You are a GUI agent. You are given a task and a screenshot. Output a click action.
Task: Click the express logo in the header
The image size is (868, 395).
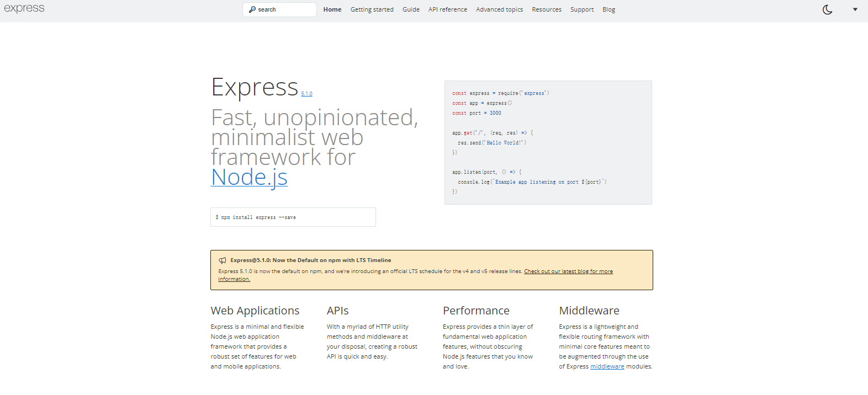click(24, 8)
